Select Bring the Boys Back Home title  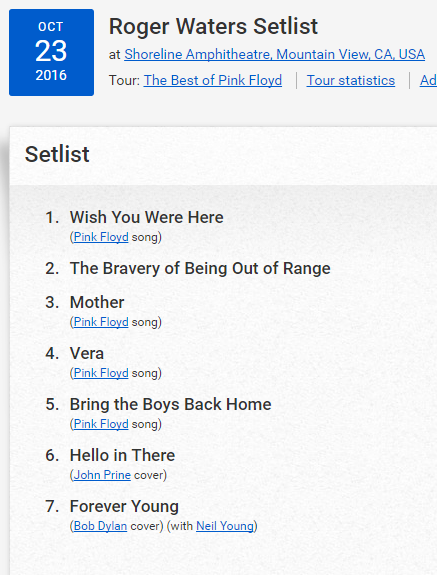coord(170,404)
